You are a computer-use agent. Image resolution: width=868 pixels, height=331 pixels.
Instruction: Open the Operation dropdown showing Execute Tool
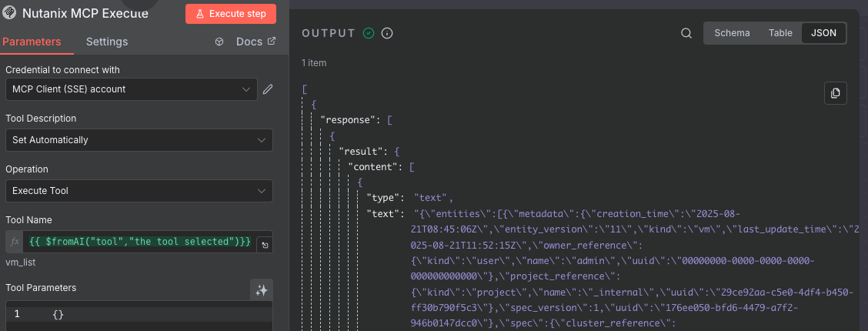(x=139, y=191)
